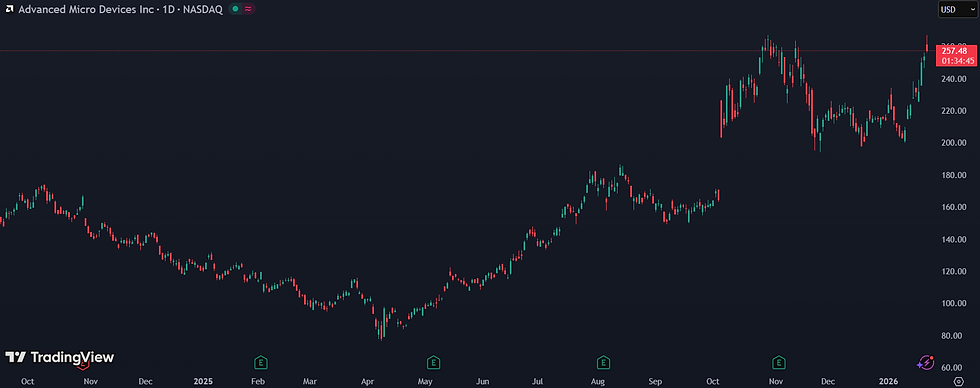Click the Jun label on the time axis
Image resolution: width=980 pixels, height=388 pixels.
(482, 381)
